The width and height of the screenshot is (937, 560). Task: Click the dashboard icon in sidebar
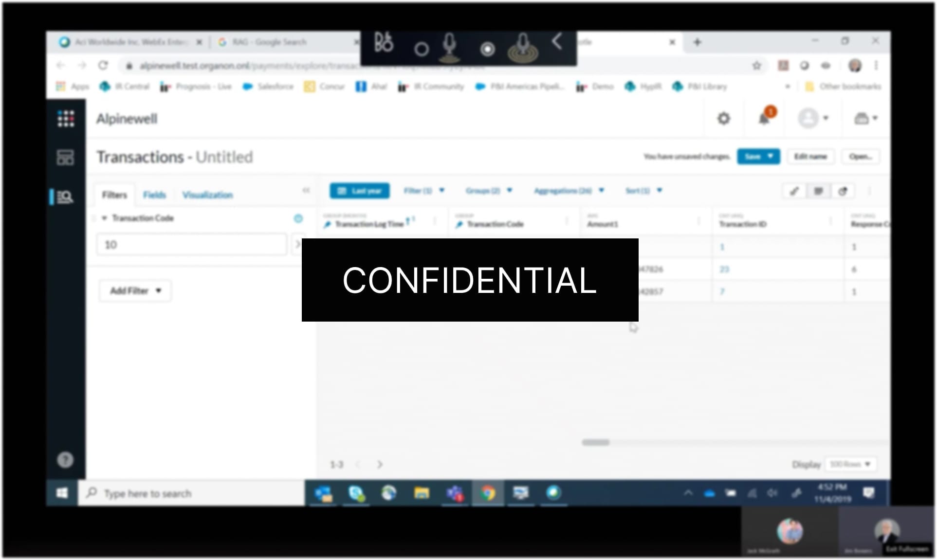(65, 157)
